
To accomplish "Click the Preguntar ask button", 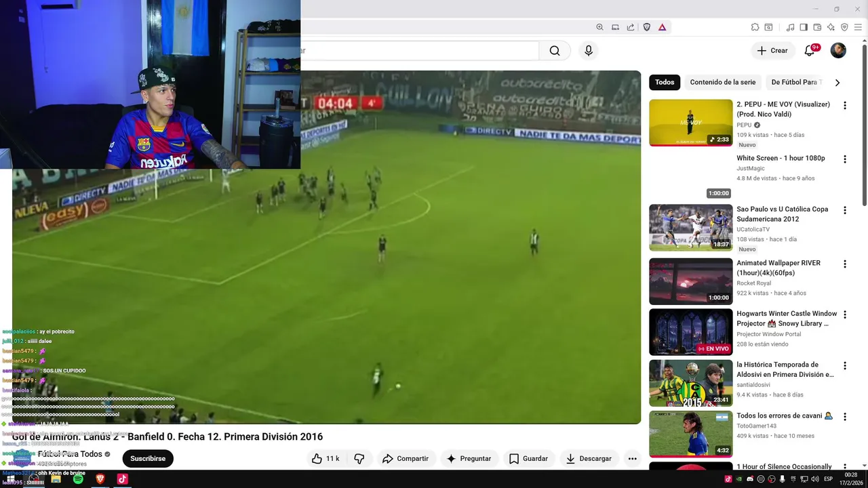I will 469,459.
